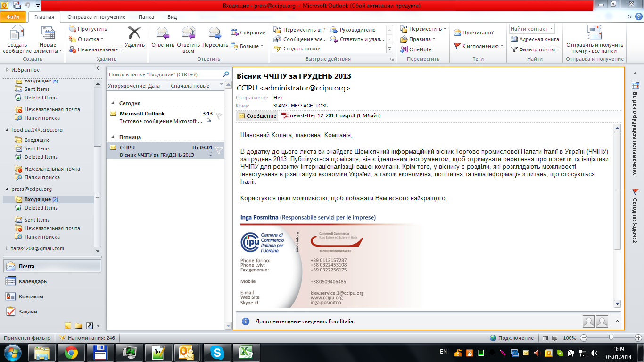Switch to normal view in the status bar
The image size is (644, 362).
pos(545,338)
